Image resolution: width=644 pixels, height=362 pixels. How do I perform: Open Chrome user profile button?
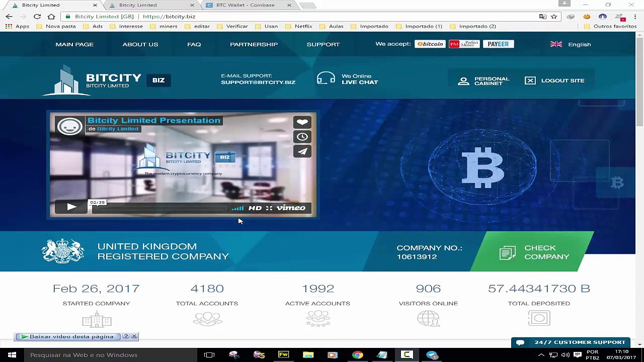tap(564, 4)
